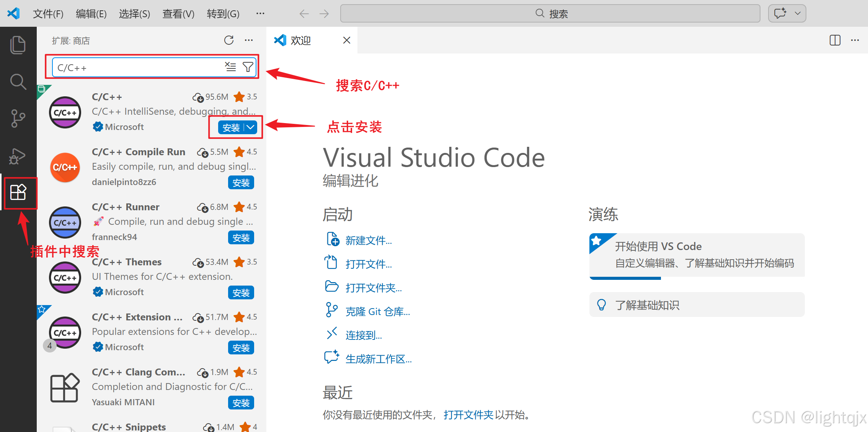Screen dimensions: 868x432
Task: Open the 文件(F) menu
Action: [48, 14]
